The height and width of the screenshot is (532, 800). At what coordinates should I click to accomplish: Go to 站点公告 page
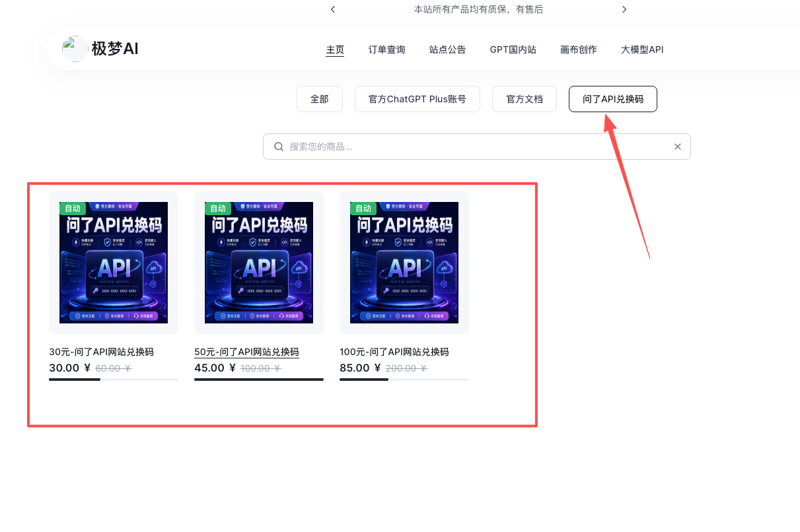tap(447, 50)
